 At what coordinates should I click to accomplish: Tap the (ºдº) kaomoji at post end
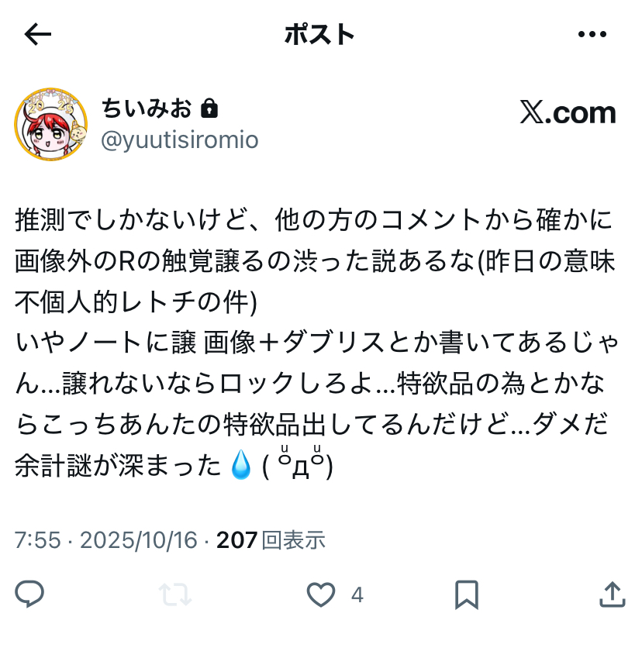click(x=298, y=464)
